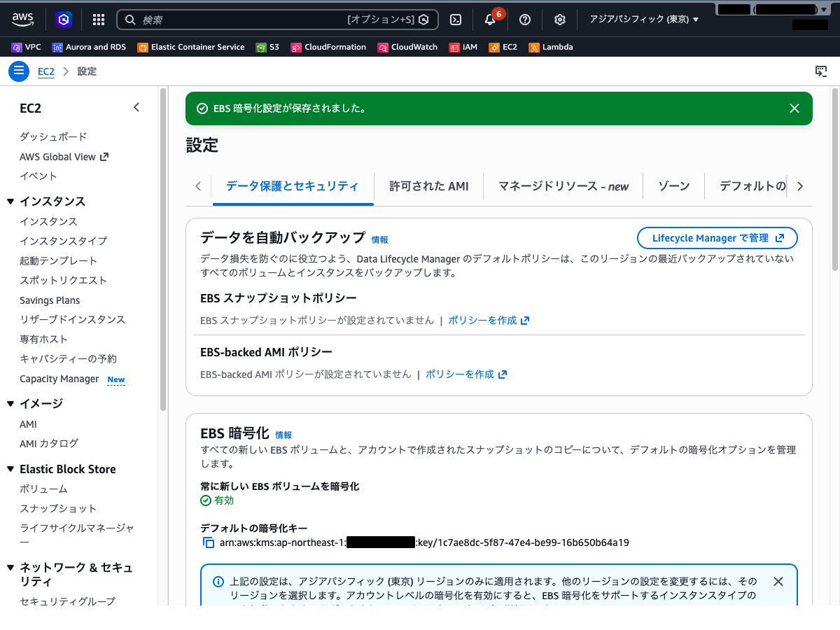Open ライフサイクルマネージャー in the sidebar
This screenshot has height=630, width=840.
(77, 535)
